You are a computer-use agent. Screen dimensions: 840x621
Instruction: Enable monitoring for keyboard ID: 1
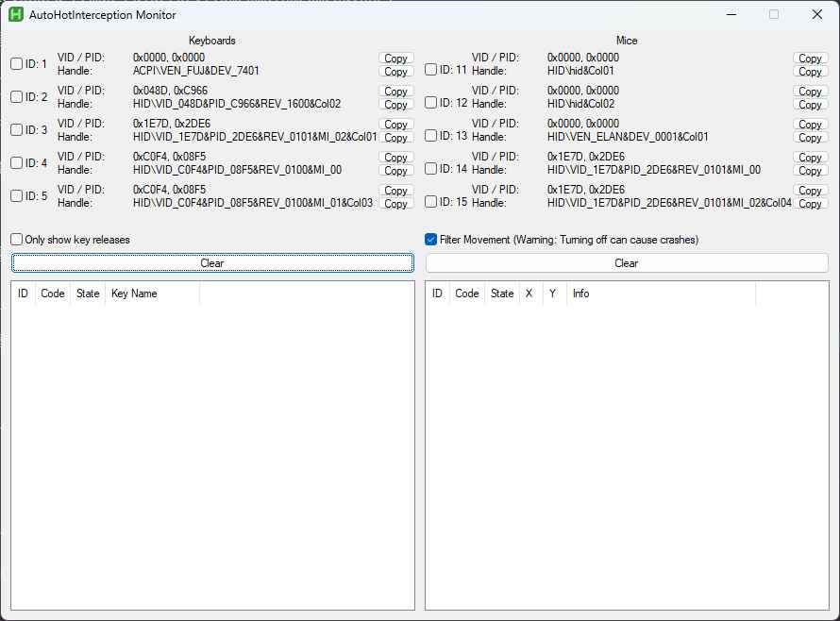point(15,63)
